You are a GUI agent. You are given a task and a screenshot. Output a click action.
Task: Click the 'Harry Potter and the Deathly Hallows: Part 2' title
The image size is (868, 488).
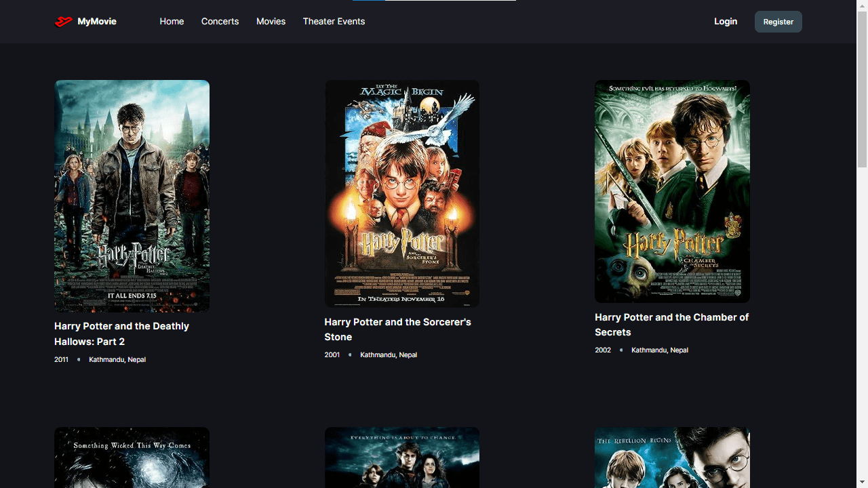(x=122, y=333)
